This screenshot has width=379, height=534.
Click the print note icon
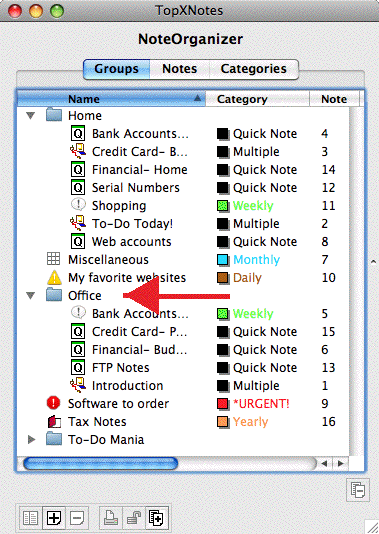coord(111,518)
